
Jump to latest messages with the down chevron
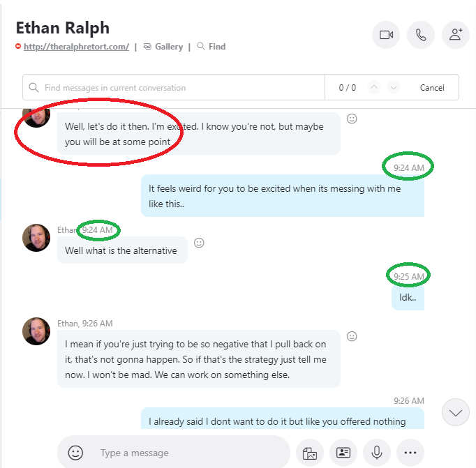tap(456, 412)
